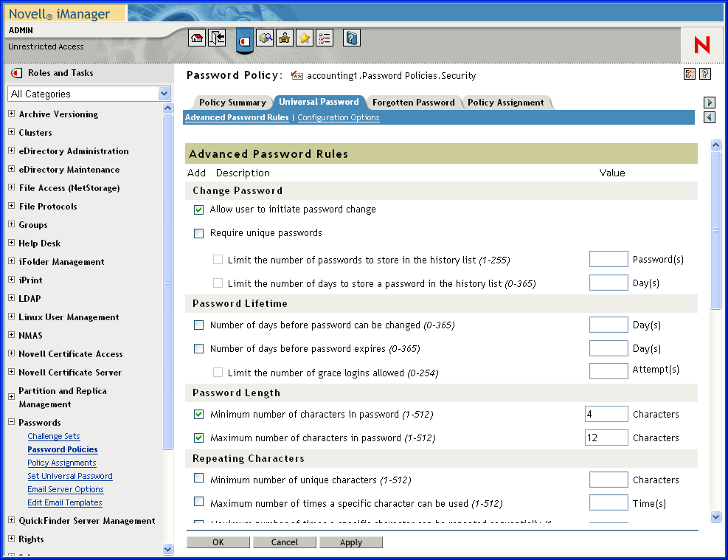Open Edit Email Templates link
728x560 pixels.
pyautogui.click(x=64, y=503)
